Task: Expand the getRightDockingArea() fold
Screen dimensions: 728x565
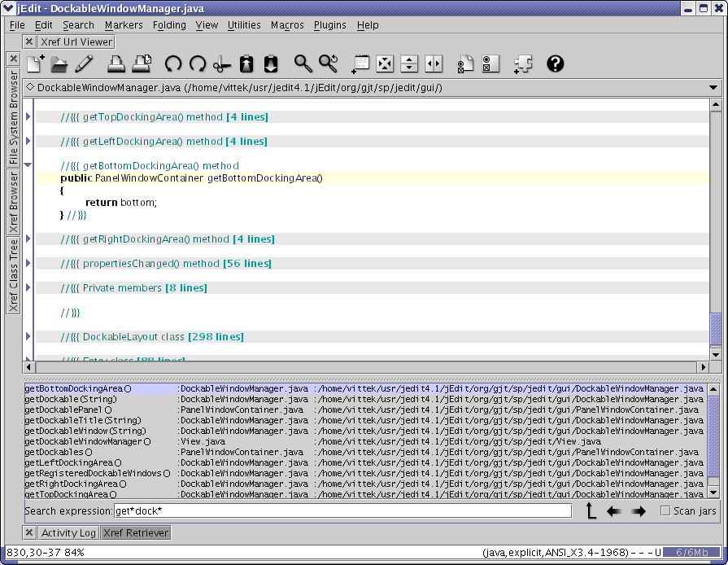Action: [28, 239]
